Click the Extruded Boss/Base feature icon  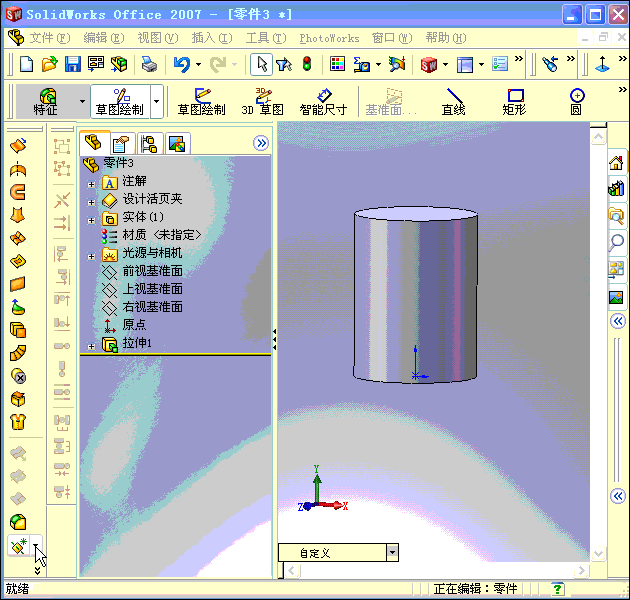click(18, 146)
